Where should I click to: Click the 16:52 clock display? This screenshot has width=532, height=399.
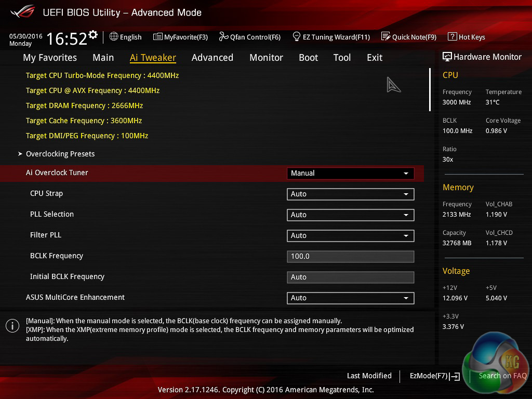tap(67, 38)
